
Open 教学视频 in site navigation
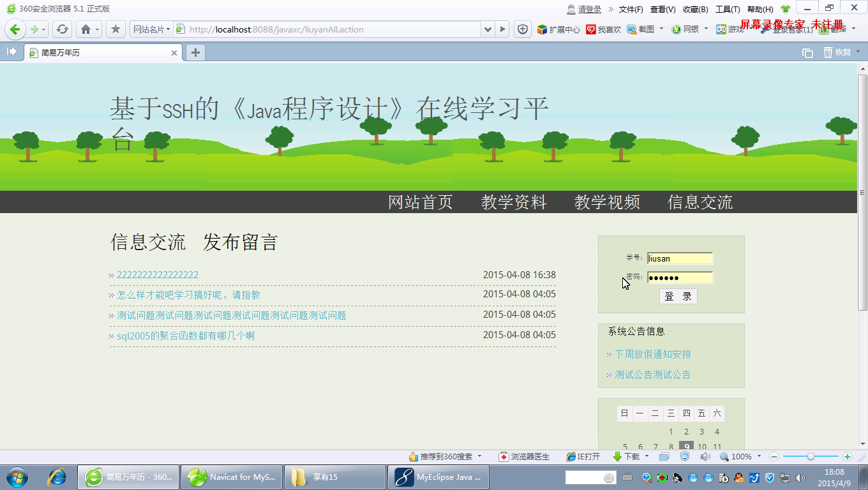[607, 202]
